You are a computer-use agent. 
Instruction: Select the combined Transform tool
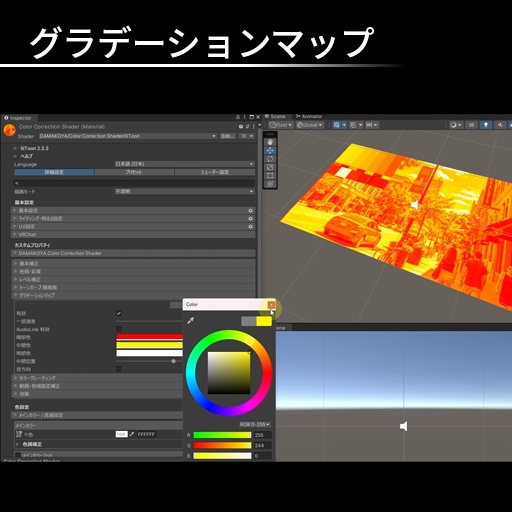point(270,184)
